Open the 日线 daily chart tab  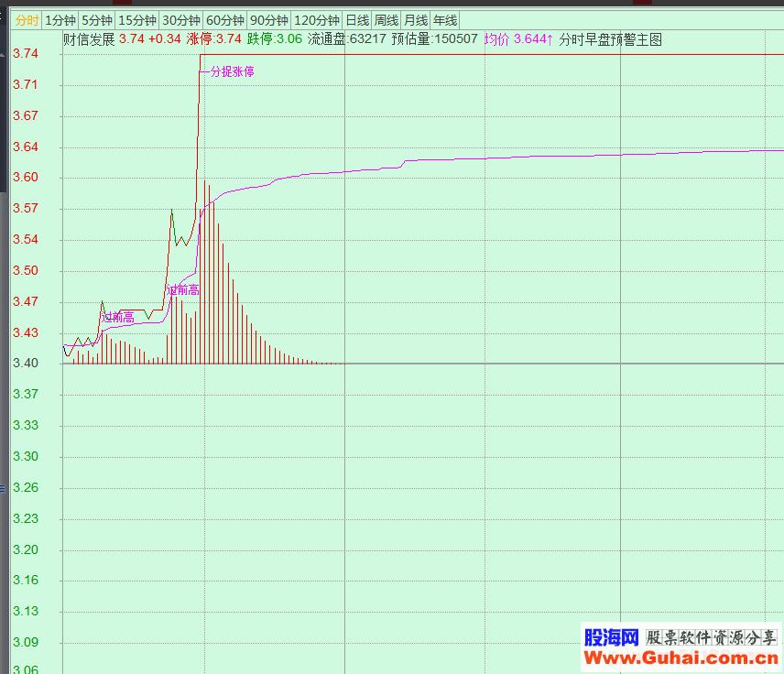[357, 20]
